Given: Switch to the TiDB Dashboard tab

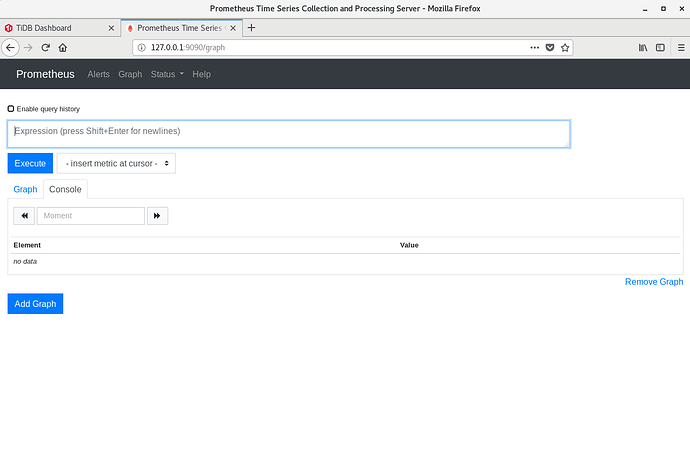Looking at the screenshot, I should click(x=60, y=28).
